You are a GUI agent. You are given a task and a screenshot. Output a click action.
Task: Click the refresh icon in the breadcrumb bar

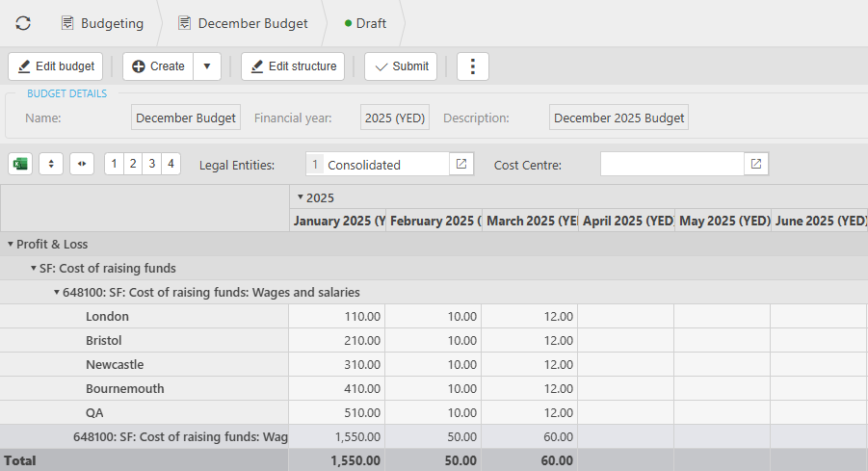tap(23, 23)
